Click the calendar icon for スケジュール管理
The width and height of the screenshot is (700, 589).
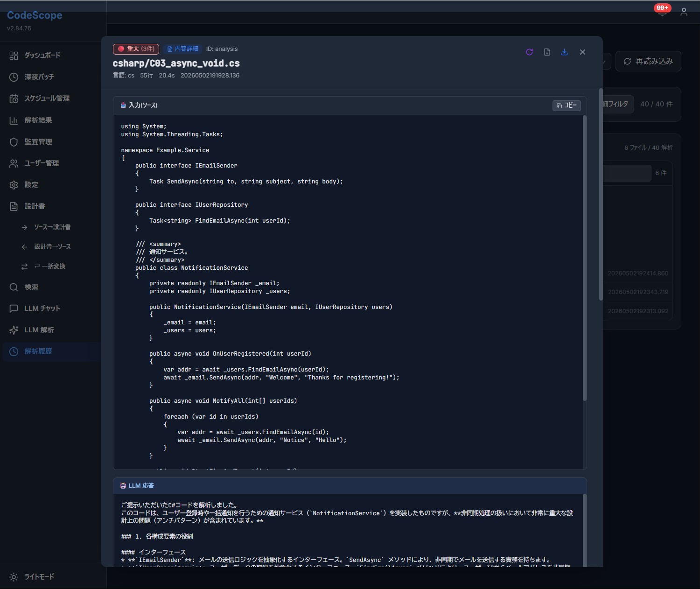(x=14, y=98)
